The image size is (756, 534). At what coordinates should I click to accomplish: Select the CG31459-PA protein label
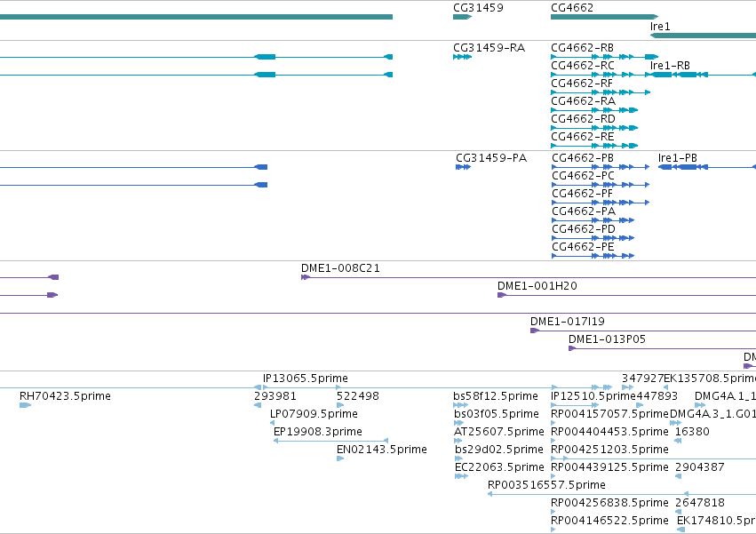point(491,158)
